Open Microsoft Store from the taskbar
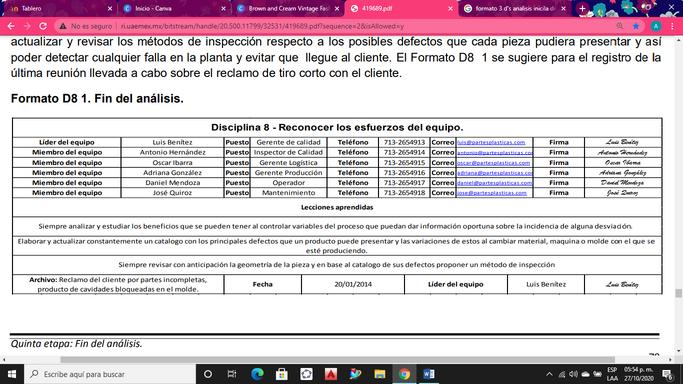 click(281, 374)
